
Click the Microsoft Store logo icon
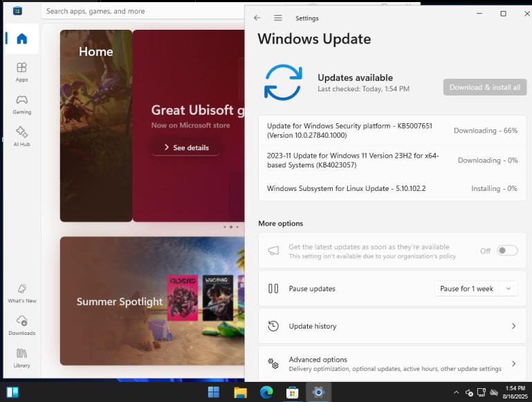coord(17,11)
